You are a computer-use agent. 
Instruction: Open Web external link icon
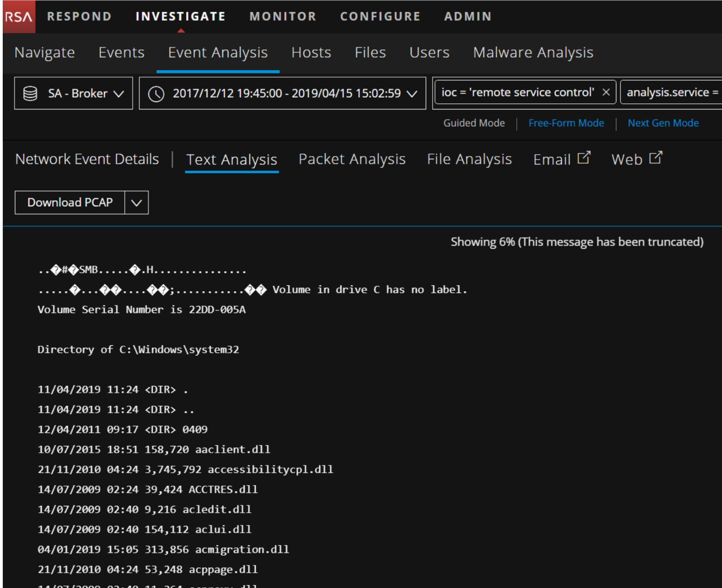click(x=656, y=158)
